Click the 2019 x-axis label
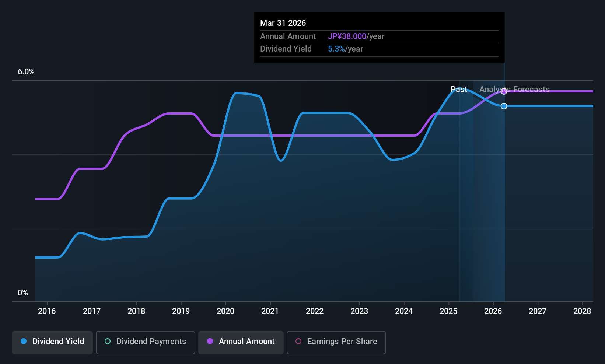This screenshot has width=605, height=364. pos(181,311)
